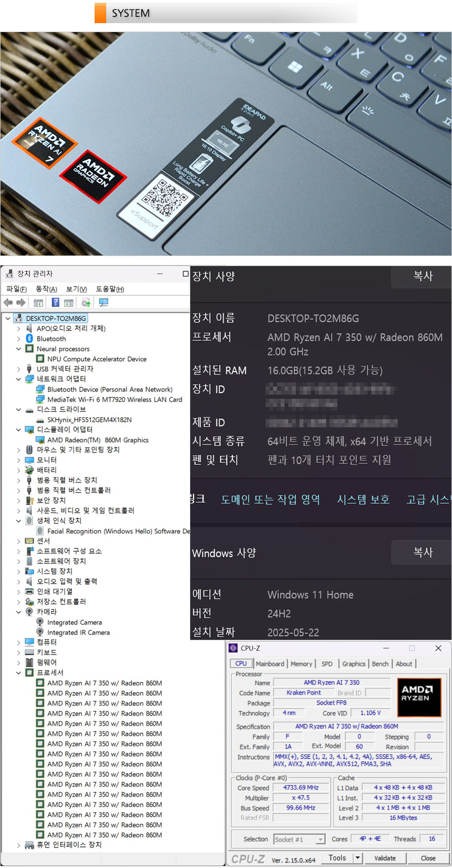Click the show/hide console tree toolbar icon
Viewport: 452px width, 868px height.
(38, 302)
